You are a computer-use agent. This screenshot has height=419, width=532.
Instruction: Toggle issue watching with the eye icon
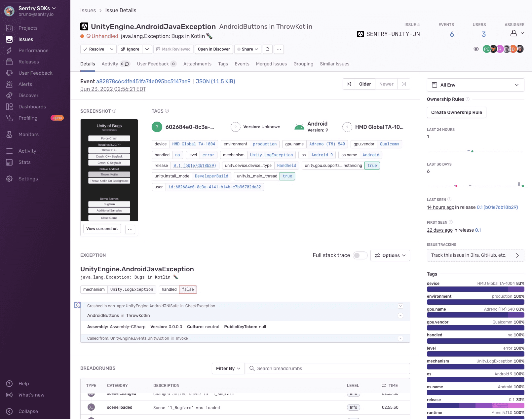[x=476, y=49]
